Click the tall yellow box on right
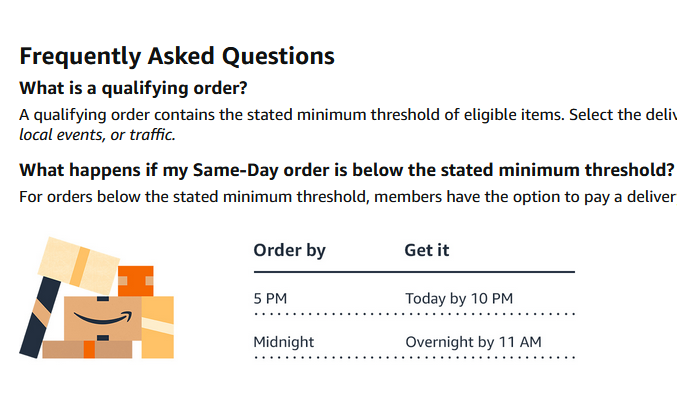677x395 pixels. click(158, 327)
